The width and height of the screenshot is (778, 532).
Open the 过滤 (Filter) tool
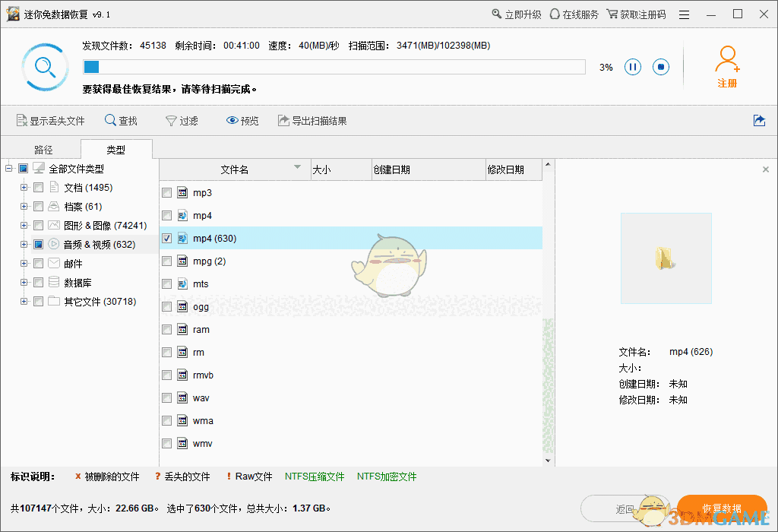point(182,120)
